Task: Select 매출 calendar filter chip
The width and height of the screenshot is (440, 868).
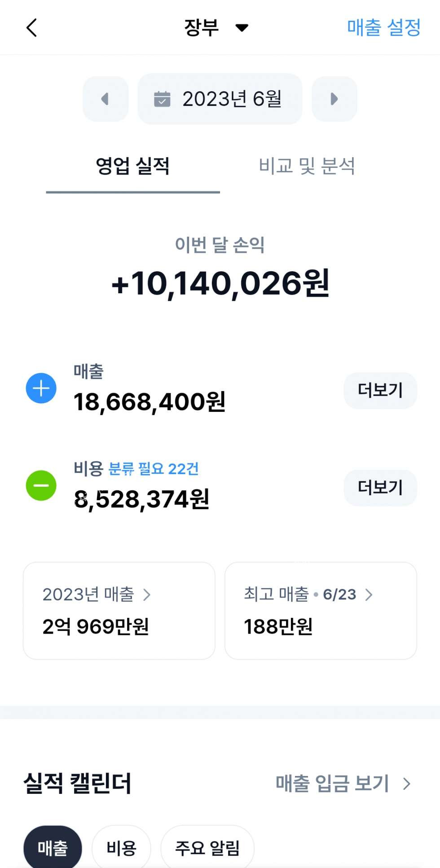Action: pyautogui.click(x=53, y=848)
